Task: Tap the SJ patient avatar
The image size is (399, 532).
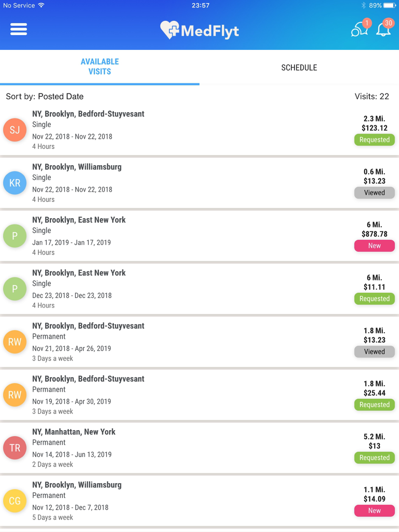Action: coord(15,130)
